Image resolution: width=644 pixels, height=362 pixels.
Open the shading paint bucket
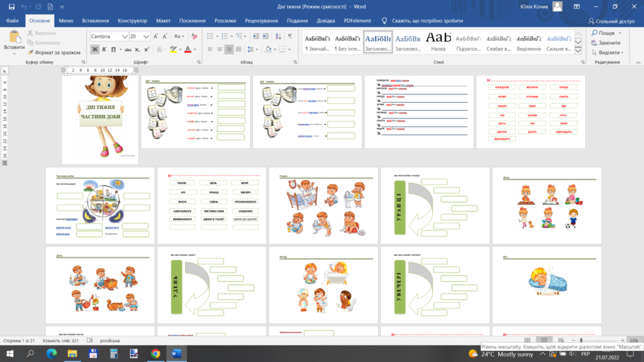coord(268,50)
